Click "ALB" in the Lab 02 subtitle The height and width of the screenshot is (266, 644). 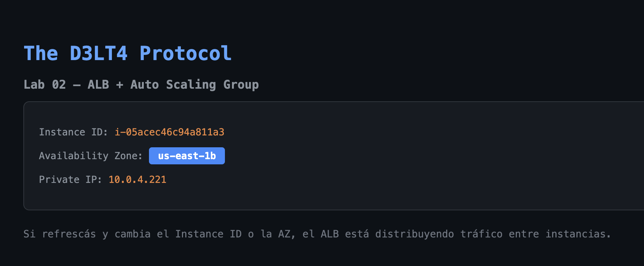(98, 85)
